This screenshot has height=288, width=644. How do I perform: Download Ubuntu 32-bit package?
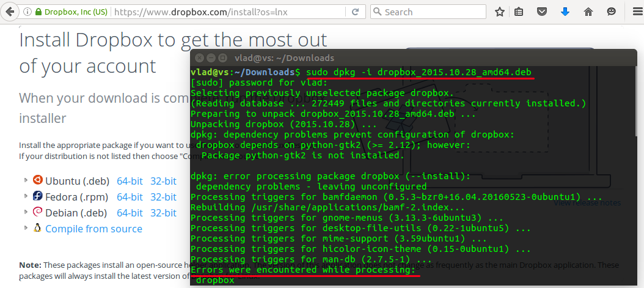point(164,181)
